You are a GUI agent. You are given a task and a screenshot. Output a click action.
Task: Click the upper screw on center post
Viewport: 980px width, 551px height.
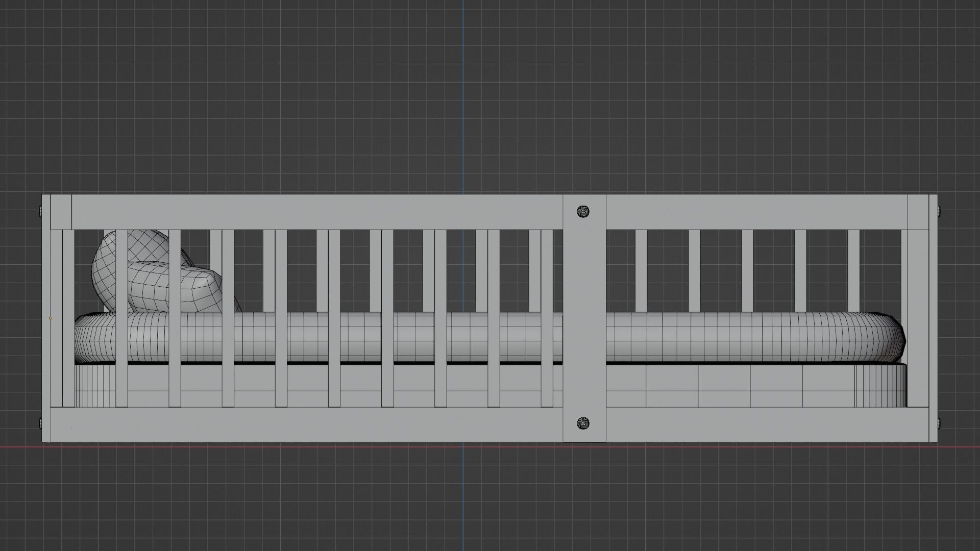[x=583, y=211]
